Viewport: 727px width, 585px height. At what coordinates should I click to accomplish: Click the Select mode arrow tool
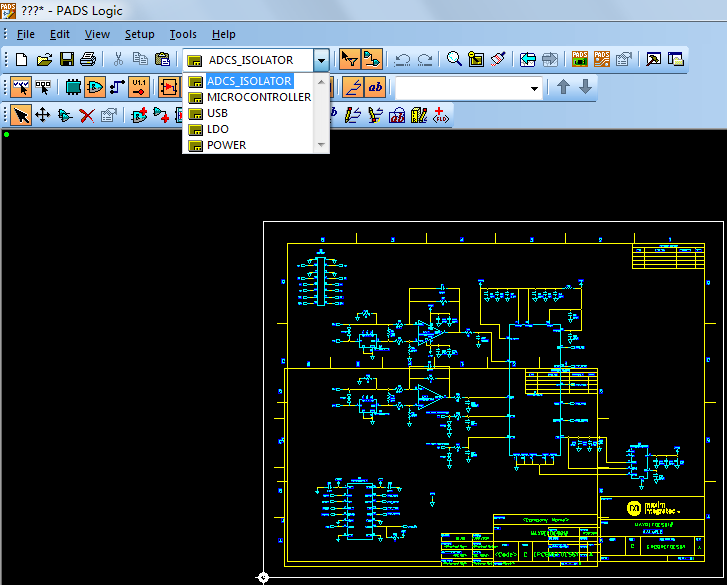click(21, 115)
